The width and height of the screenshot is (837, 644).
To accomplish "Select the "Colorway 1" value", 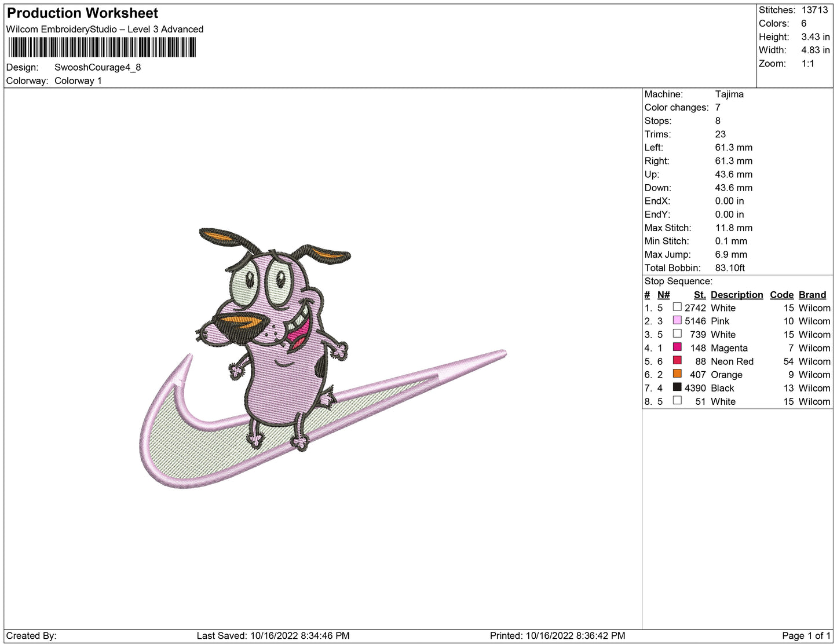I will (78, 80).
